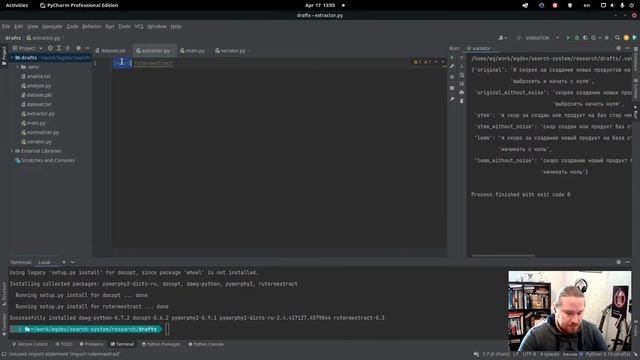Open the Help menu
The width and height of the screenshot is (640, 360).
tap(176, 27)
